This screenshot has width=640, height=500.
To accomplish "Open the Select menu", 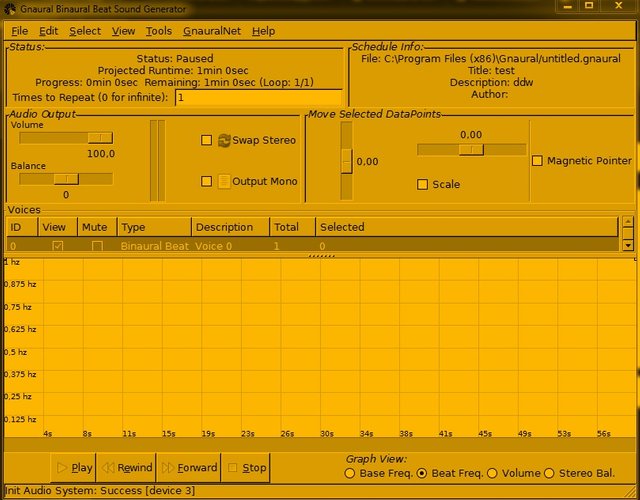I will [85, 31].
